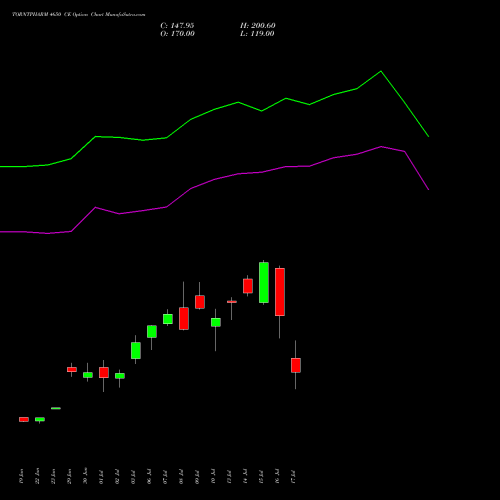Select the red candle for 08 Jul

(184, 318)
